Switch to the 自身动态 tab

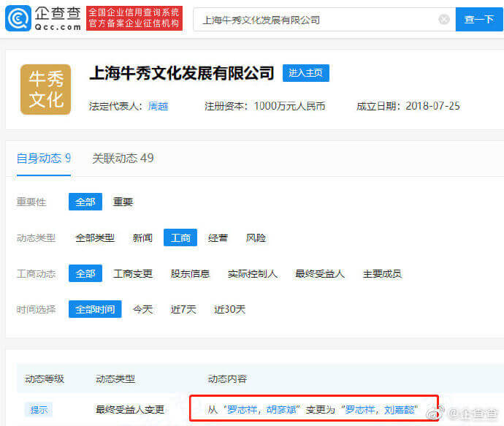[44, 158]
